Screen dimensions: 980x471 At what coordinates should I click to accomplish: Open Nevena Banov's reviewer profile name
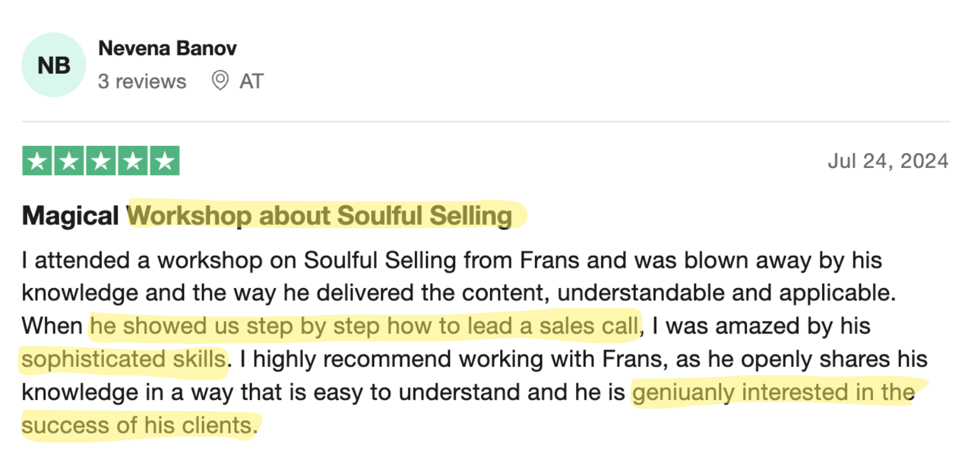click(167, 48)
